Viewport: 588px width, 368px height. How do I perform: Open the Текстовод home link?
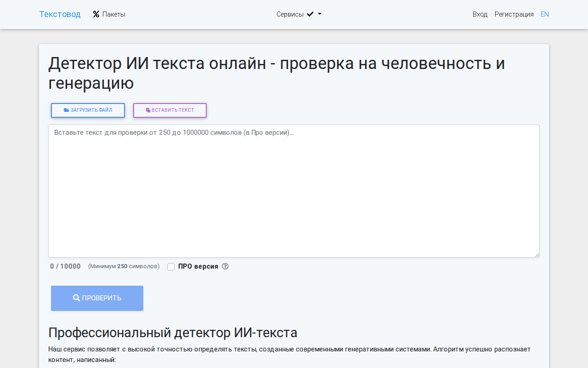click(60, 14)
